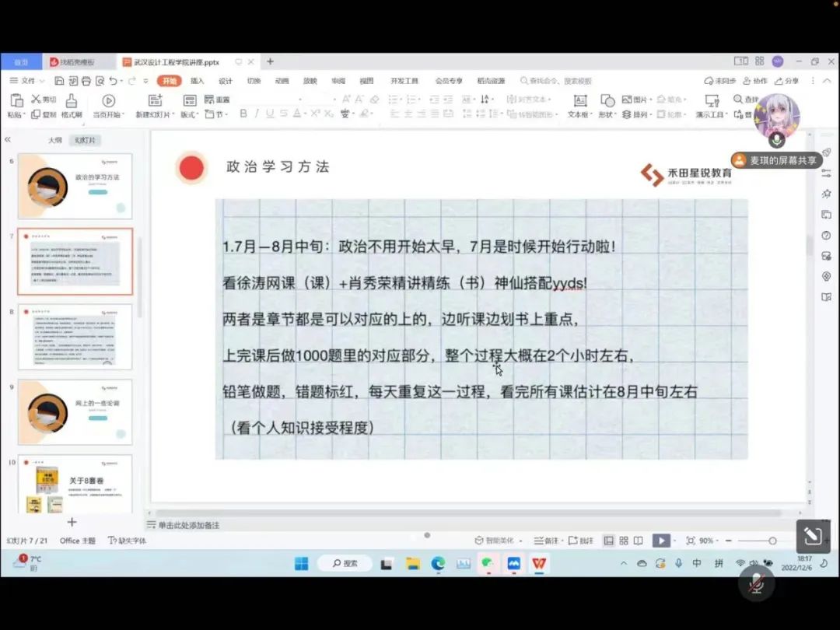Select slide 9 thumbnail in the slide panel
This screenshot has width=840, height=630.
[75, 411]
